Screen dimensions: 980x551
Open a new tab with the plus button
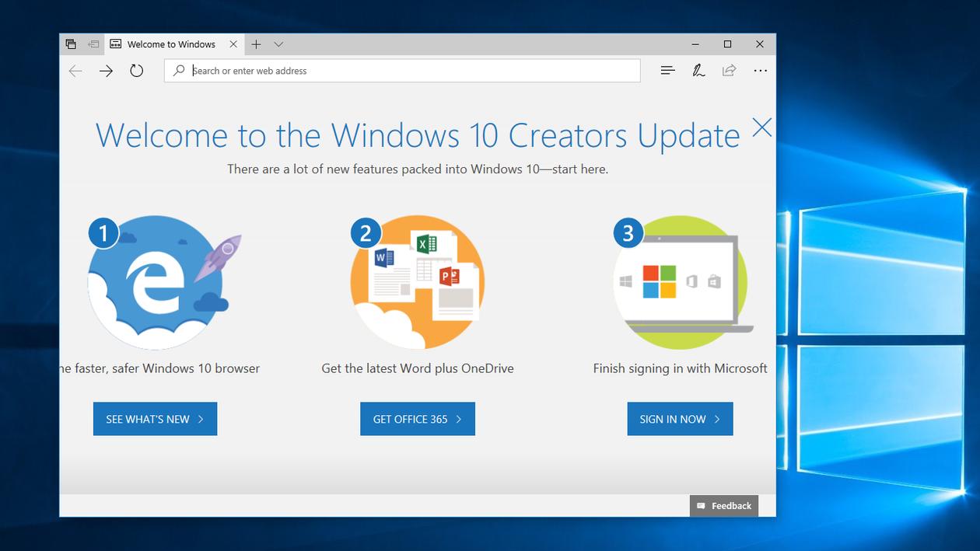(x=256, y=44)
